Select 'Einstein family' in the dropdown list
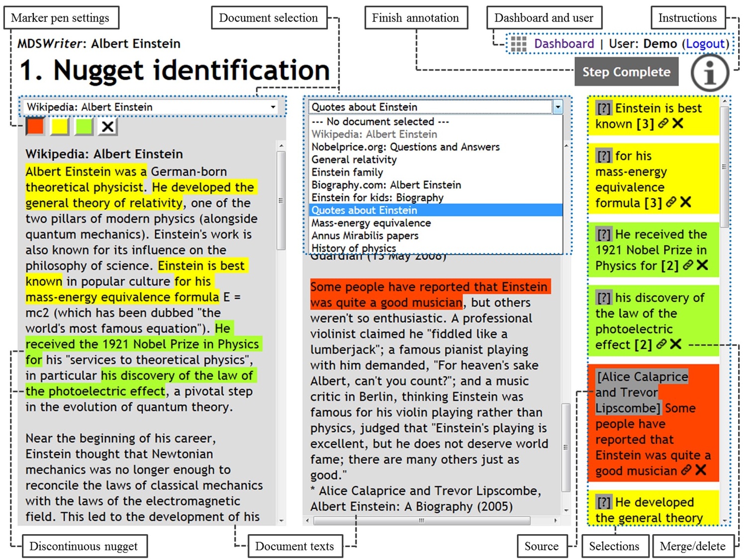The height and width of the screenshot is (560, 747). pyautogui.click(x=347, y=172)
